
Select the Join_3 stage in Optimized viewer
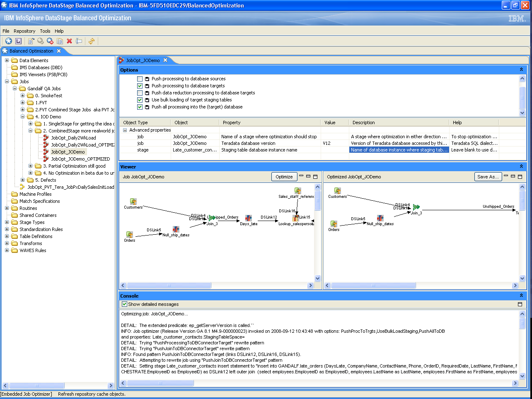[x=416, y=207]
